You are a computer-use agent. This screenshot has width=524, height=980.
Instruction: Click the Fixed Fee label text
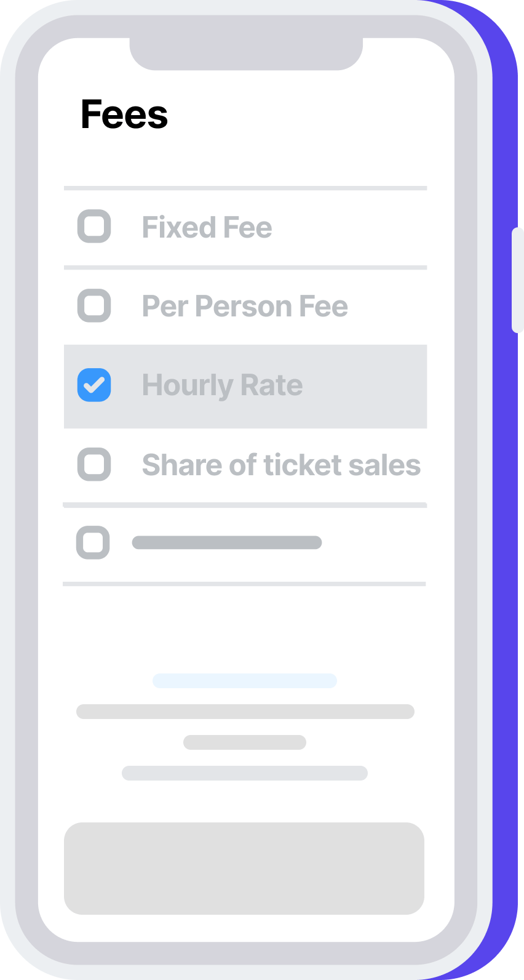click(x=207, y=227)
